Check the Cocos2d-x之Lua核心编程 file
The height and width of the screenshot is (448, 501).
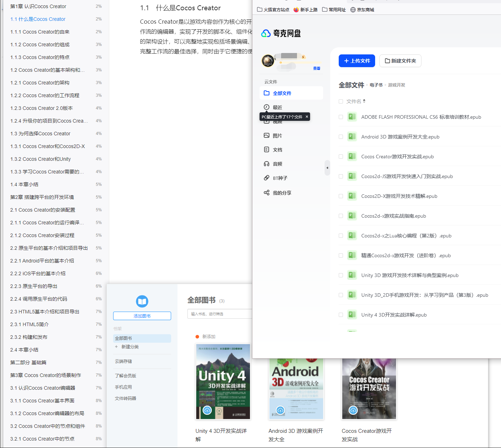tap(341, 236)
